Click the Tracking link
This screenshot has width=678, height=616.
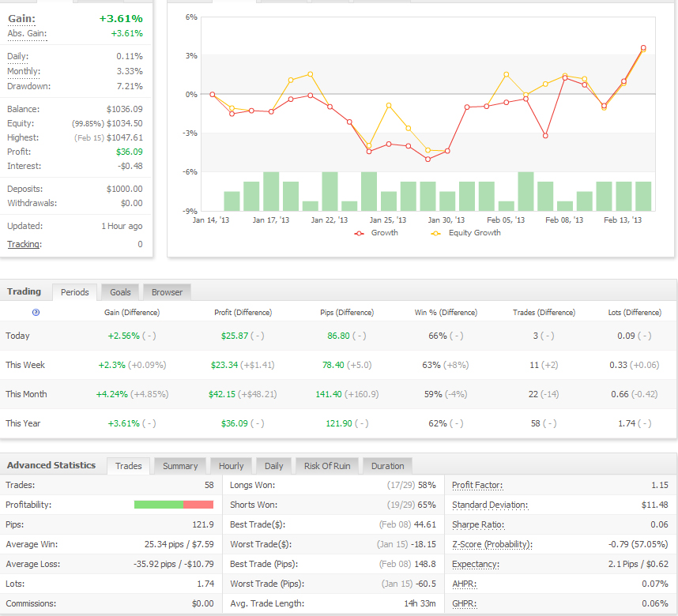[24, 244]
